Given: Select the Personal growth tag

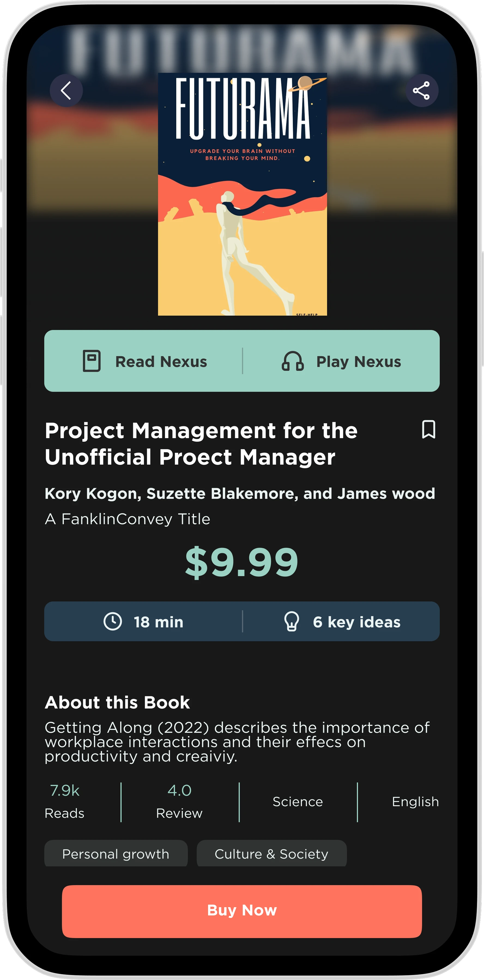Looking at the screenshot, I should 116,854.
